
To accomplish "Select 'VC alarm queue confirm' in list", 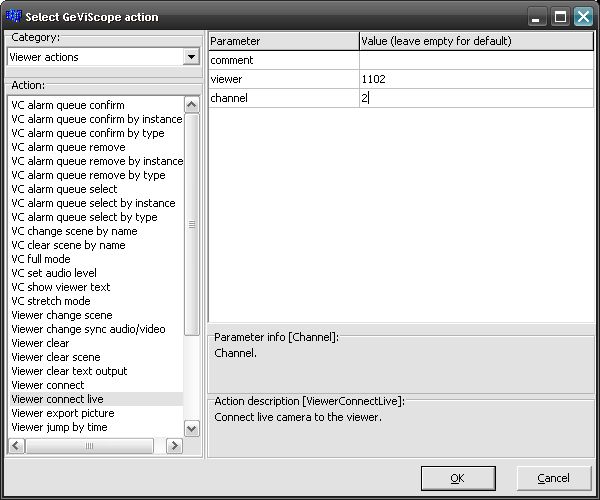I will [68, 105].
